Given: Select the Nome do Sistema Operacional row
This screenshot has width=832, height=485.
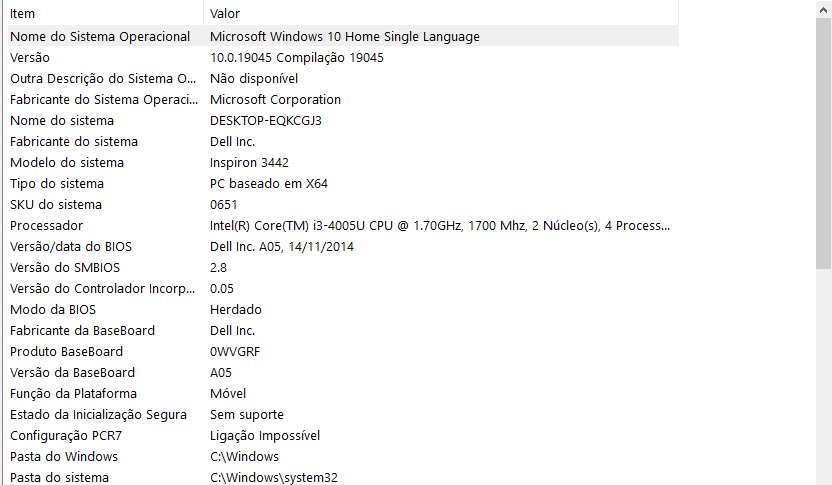Looking at the screenshot, I should pyautogui.click(x=100, y=37).
